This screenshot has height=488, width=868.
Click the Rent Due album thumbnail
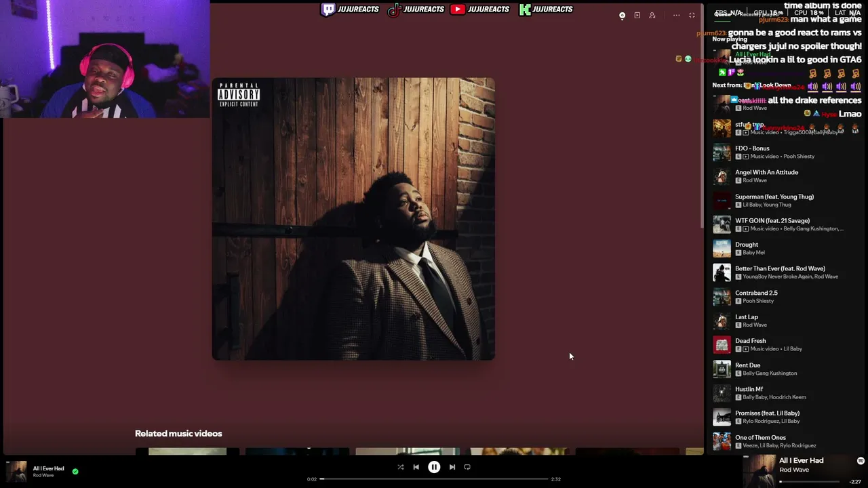[722, 369]
